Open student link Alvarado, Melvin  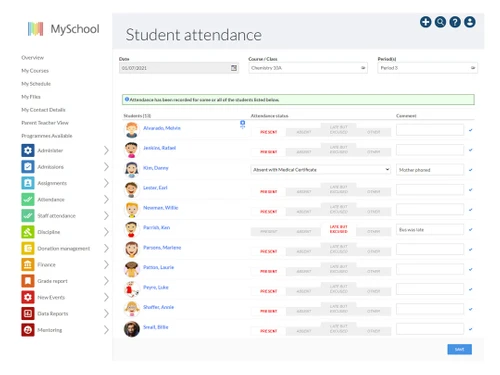coord(162,128)
